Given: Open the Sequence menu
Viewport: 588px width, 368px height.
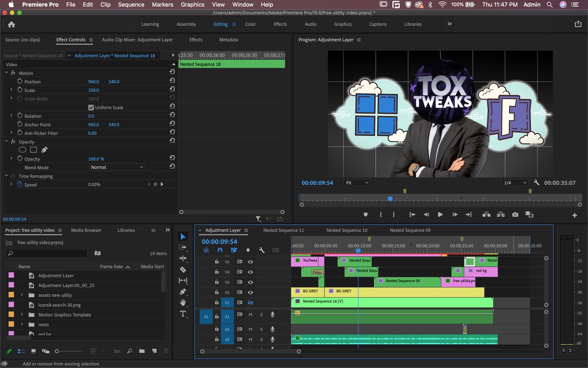Looking at the screenshot, I should pyautogui.click(x=131, y=4).
